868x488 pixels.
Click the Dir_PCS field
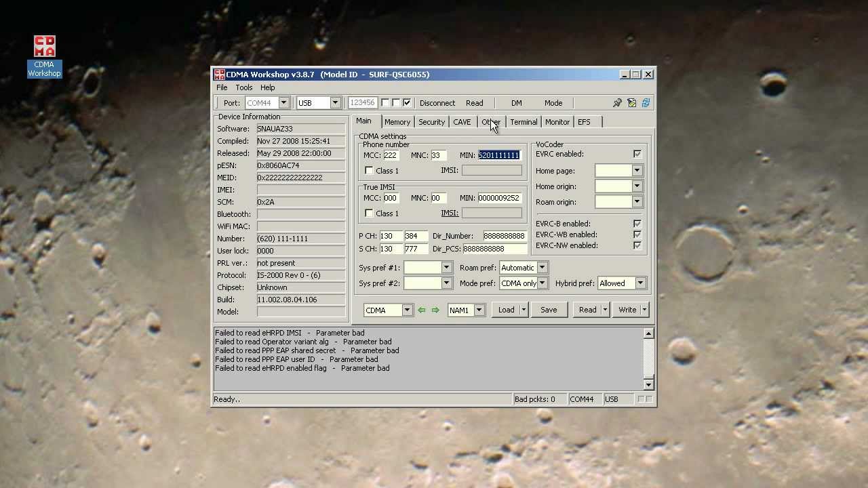click(x=494, y=249)
